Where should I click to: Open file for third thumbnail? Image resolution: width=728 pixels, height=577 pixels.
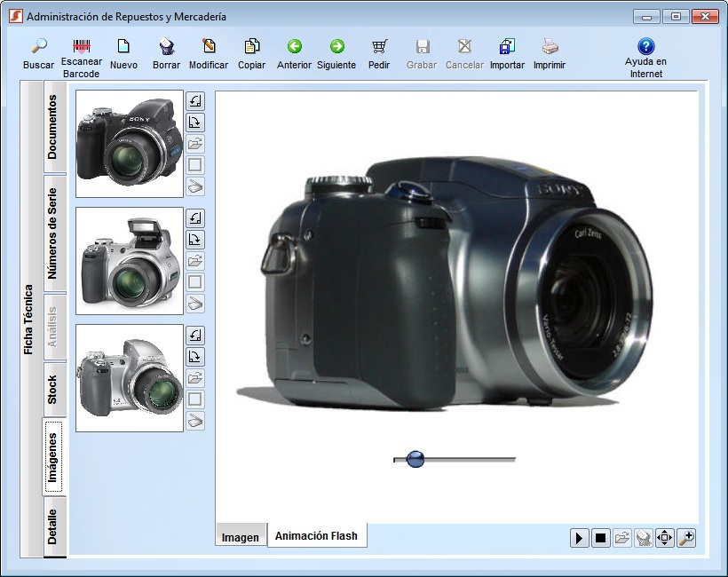point(195,377)
